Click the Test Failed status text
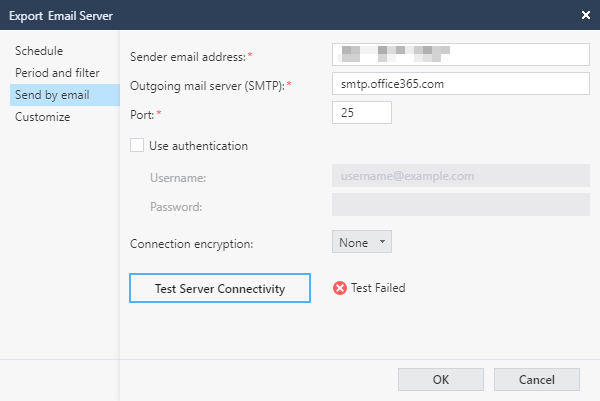Screen dimensions: 600x401 coord(378,288)
